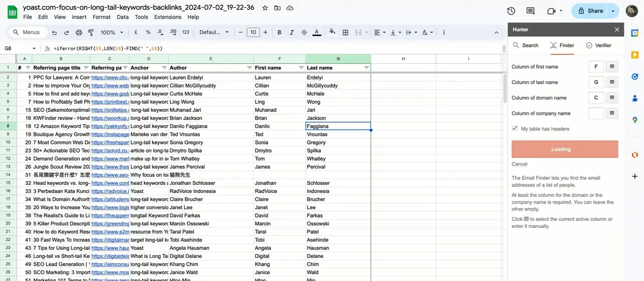Switch to Hunter Search tab
This screenshot has width=644, height=281.
click(525, 45)
